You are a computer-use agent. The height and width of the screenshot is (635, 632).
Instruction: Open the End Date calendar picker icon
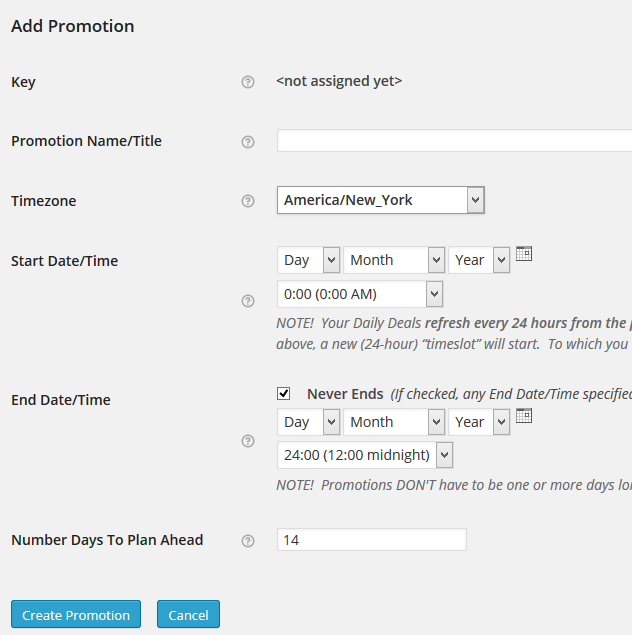pos(524,416)
